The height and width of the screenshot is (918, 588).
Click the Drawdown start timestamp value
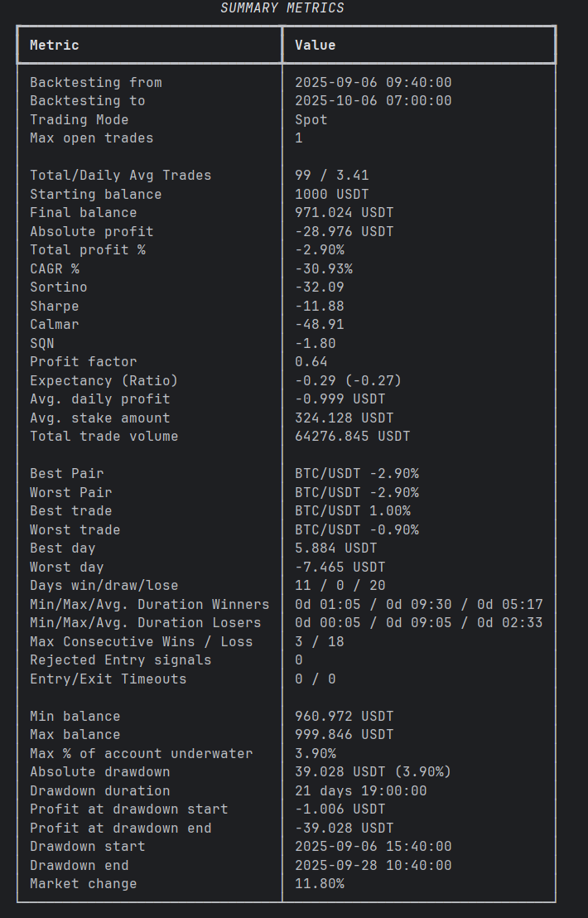tap(374, 847)
